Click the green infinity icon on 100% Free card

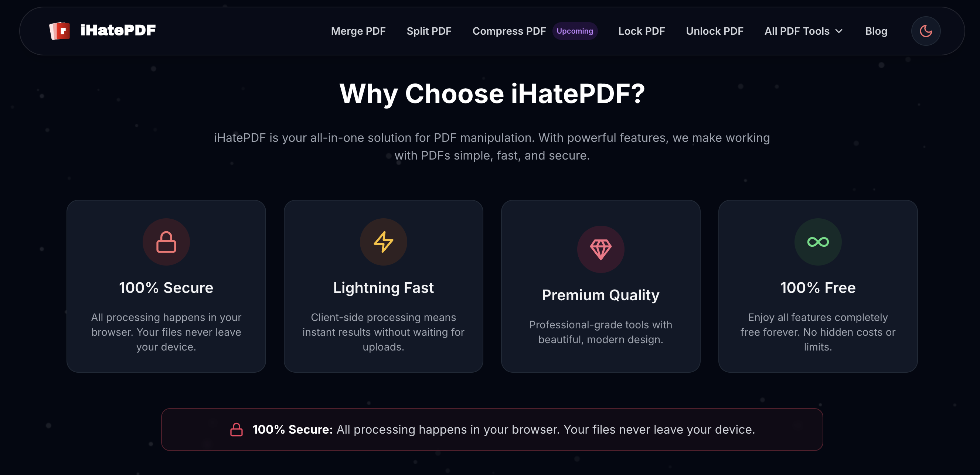817,242
